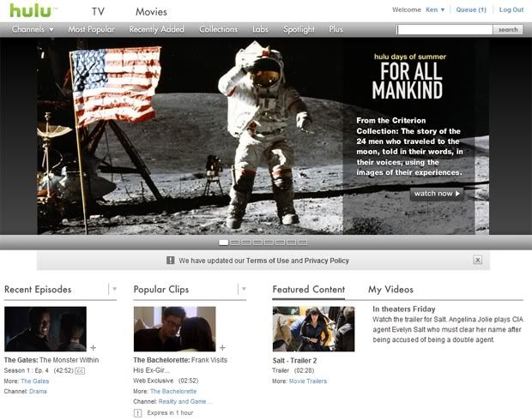Play The Gates episode thumbnail

[45, 329]
